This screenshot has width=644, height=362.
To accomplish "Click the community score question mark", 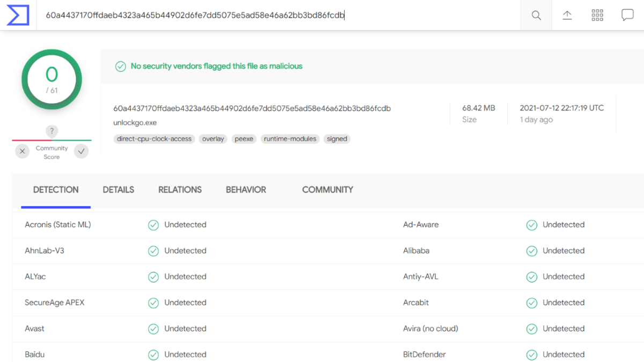I will pyautogui.click(x=51, y=131).
